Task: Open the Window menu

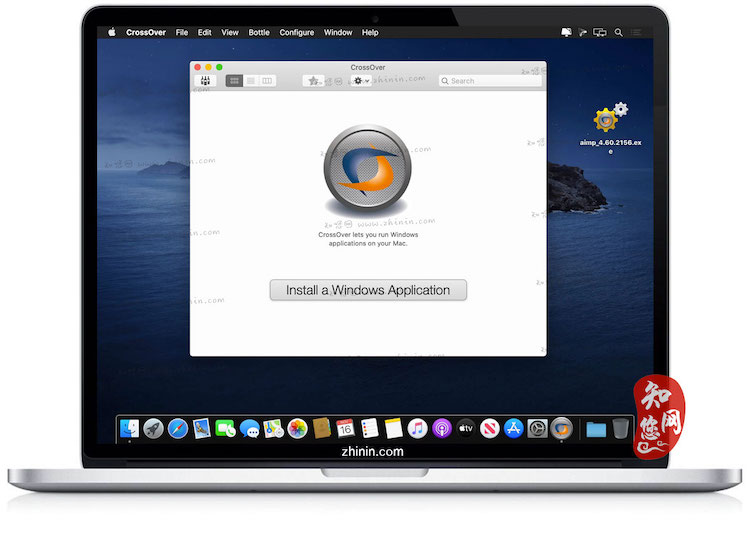Action: click(338, 32)
